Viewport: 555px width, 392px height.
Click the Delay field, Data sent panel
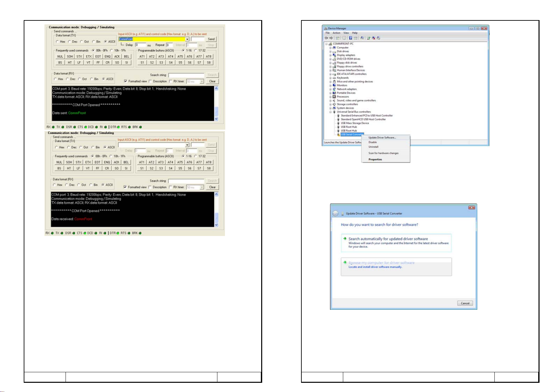(141, 45)
